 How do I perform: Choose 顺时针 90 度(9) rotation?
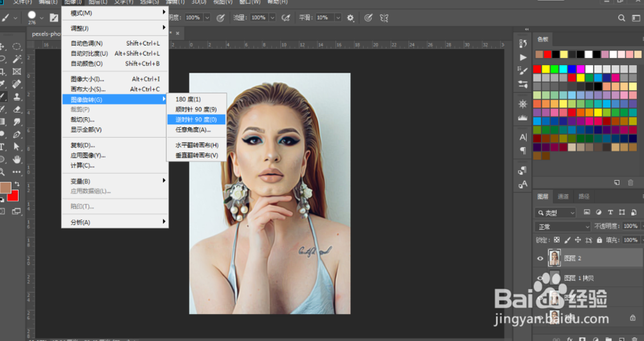196,109
